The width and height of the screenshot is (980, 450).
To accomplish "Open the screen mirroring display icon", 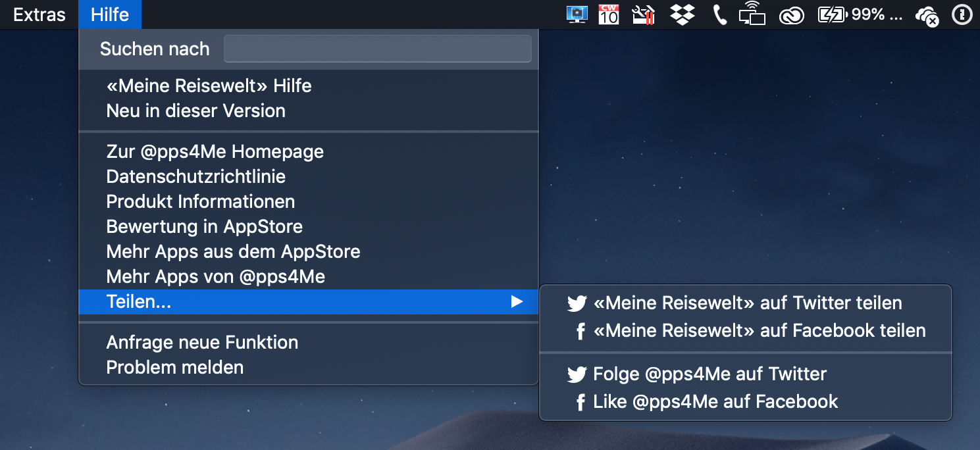I will pos(753,14).
